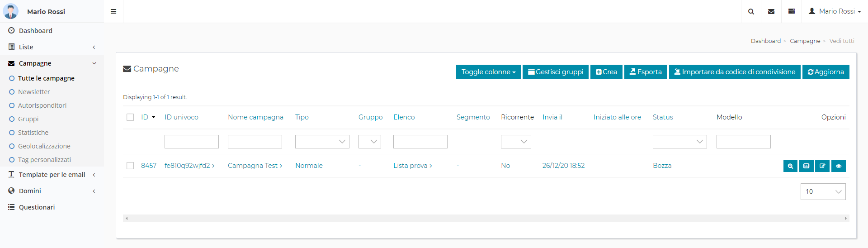Click the list icon in top header
The image size is (868, 248).
click(792, 11)
